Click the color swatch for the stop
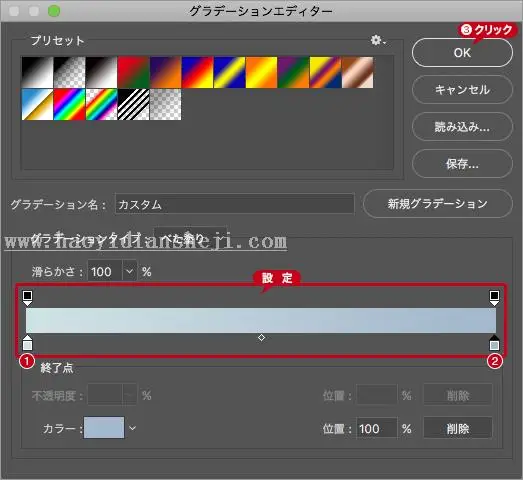The image size is (523, 480). coord(104,427)
